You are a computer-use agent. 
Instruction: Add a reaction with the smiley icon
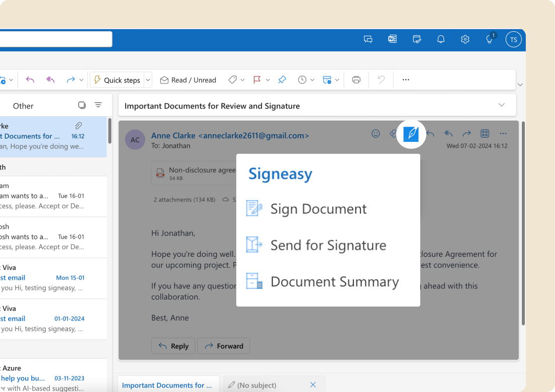(376, 133)
